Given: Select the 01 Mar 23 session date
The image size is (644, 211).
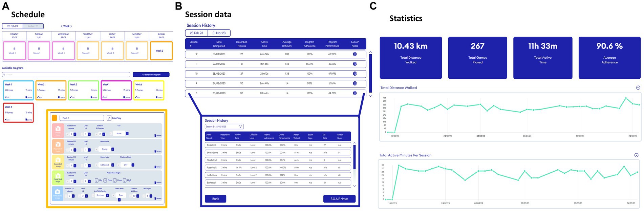Looking at the screenshot, I should [x=219, y=33].
